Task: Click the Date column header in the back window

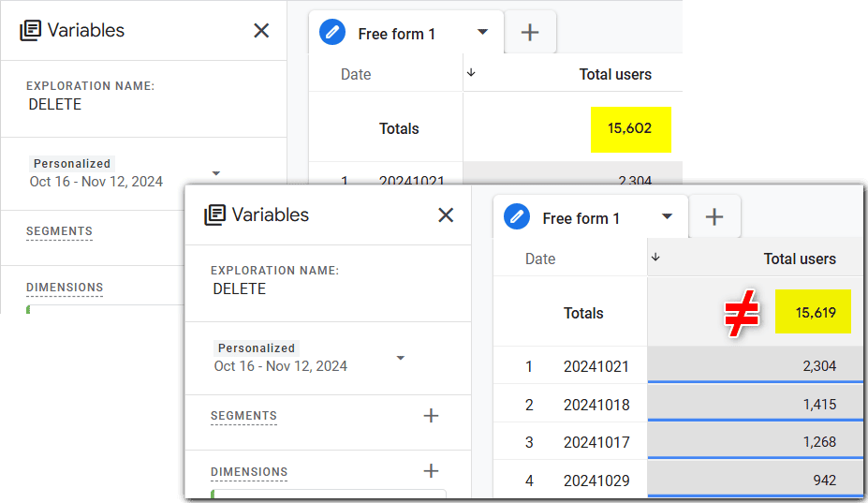Action: [356, 74]
